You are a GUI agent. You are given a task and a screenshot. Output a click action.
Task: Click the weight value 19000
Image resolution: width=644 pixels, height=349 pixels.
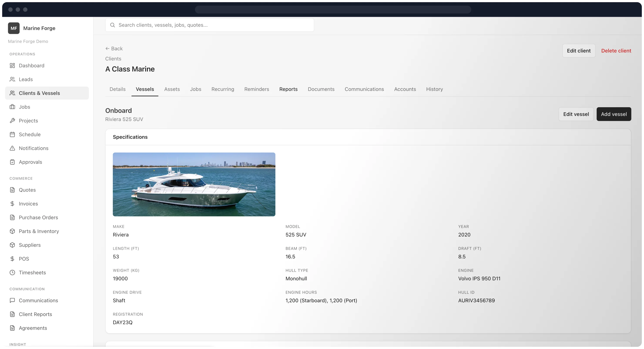pyautogui.click(x=120, y=278)
